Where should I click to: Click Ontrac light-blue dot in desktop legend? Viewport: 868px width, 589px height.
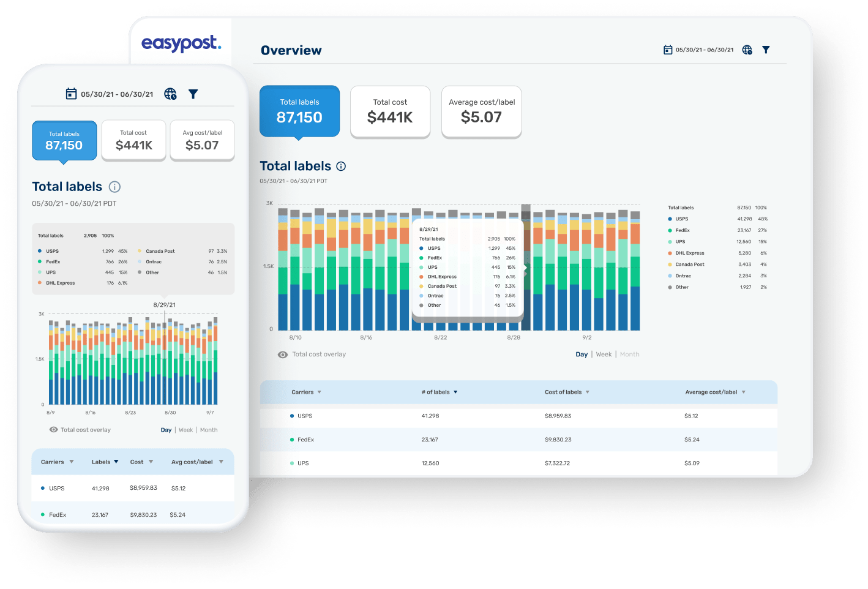pyautogui.click(x=670, y=276)
